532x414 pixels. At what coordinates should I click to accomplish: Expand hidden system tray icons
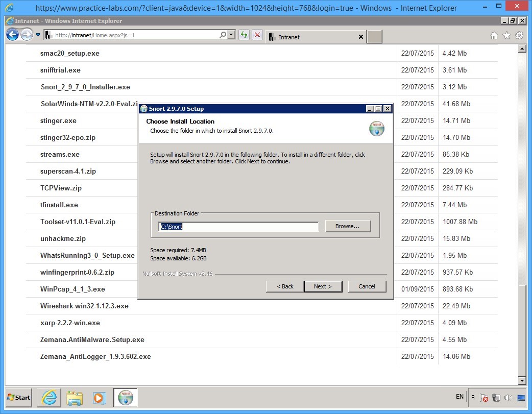[472, 397]
